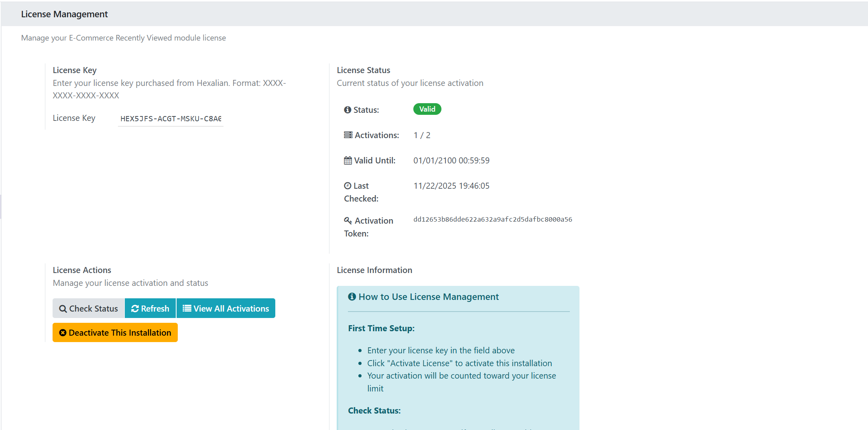Click the server icon next to Activations
The height and width of the screenshot is (430, 868).
coord(348,135)
